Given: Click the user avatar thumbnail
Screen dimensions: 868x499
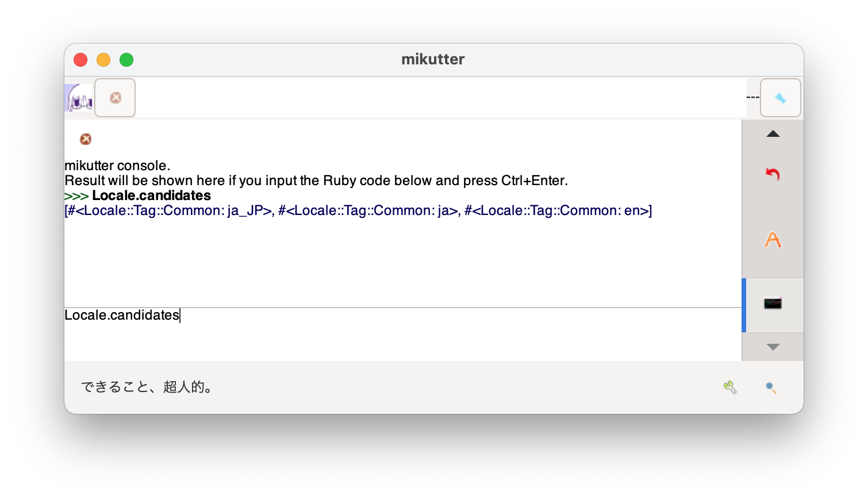Looking at the screenshot, I should click(78, 98).
